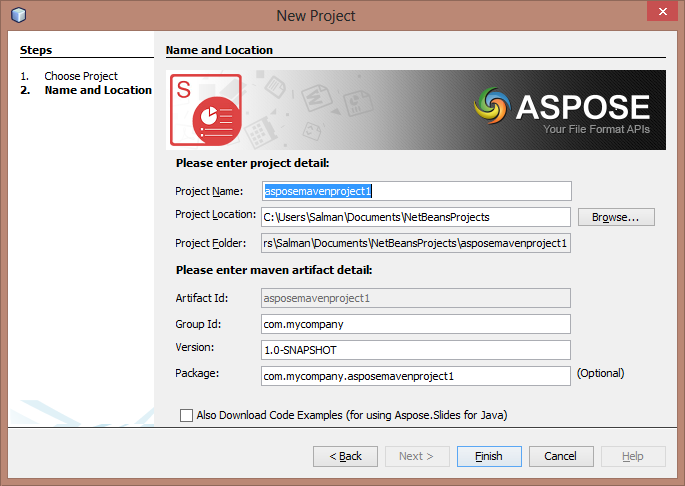Screen dimensions: 685x486
Task: Click the Version input field
Action: point(416,350)
